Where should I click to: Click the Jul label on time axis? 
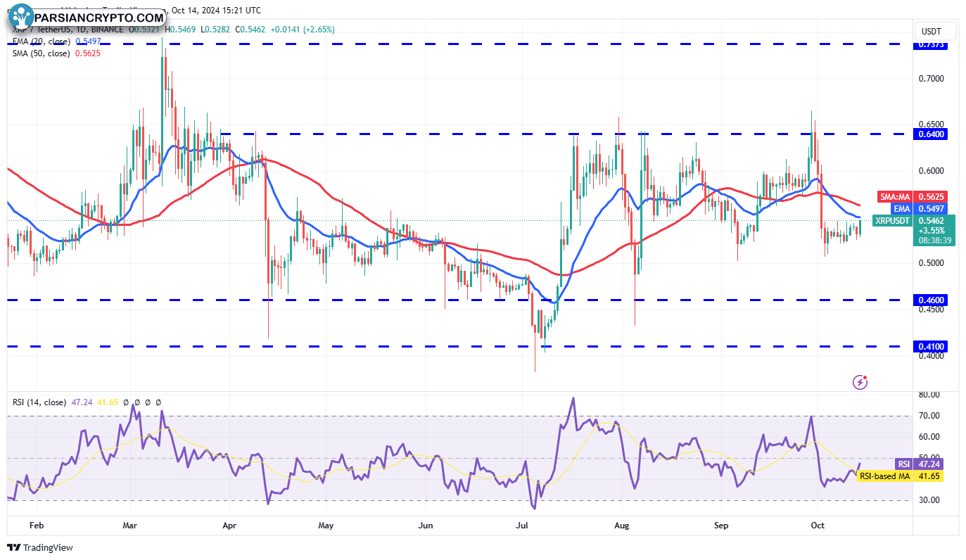[522, 525]
